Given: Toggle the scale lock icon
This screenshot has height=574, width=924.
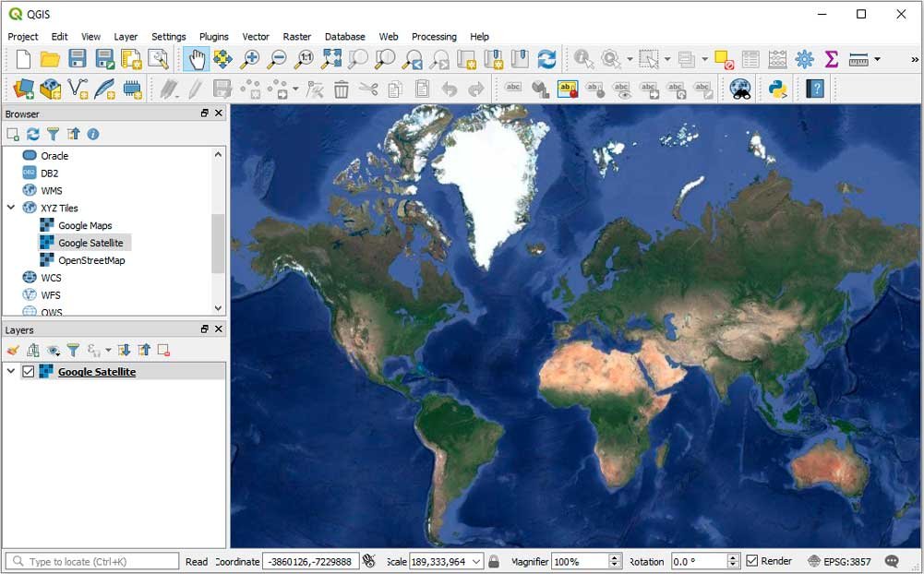Looking at the screenshot, I should (x=494, y=560).
